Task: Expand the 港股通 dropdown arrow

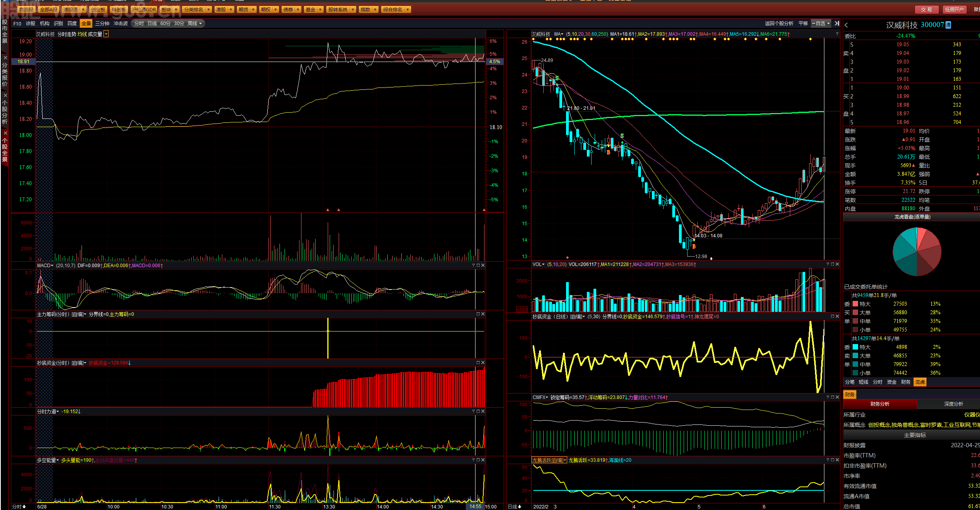Action: click(83, 9)
